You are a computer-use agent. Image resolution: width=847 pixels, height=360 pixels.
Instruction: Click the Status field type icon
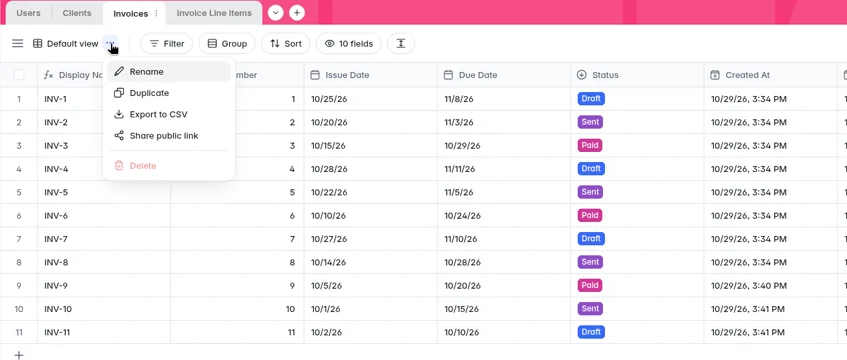[582, 75]
